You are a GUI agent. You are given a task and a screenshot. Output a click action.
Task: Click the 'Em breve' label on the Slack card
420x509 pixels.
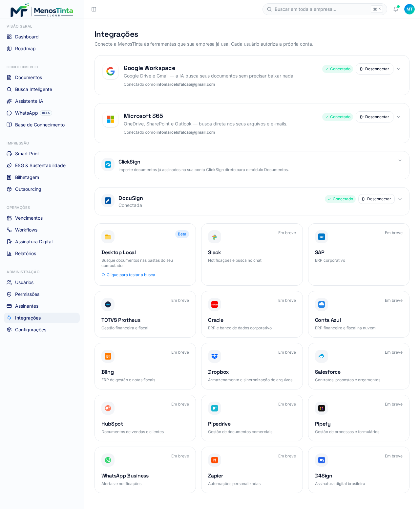[x=287, y=233]
